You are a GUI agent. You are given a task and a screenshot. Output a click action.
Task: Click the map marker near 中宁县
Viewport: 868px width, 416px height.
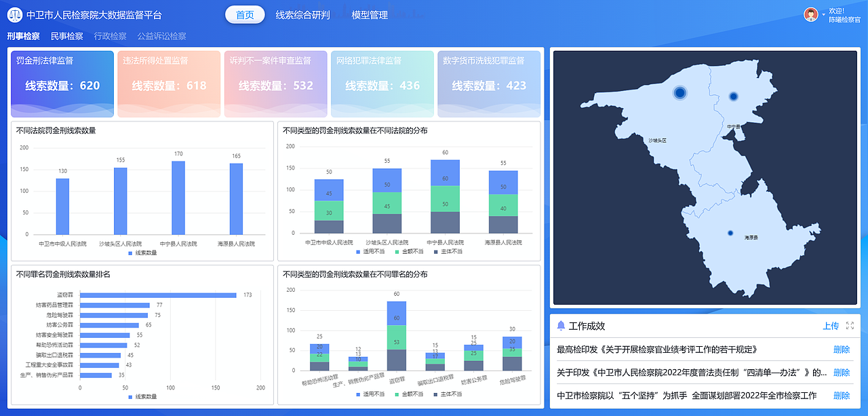click(x=734, y=96)
